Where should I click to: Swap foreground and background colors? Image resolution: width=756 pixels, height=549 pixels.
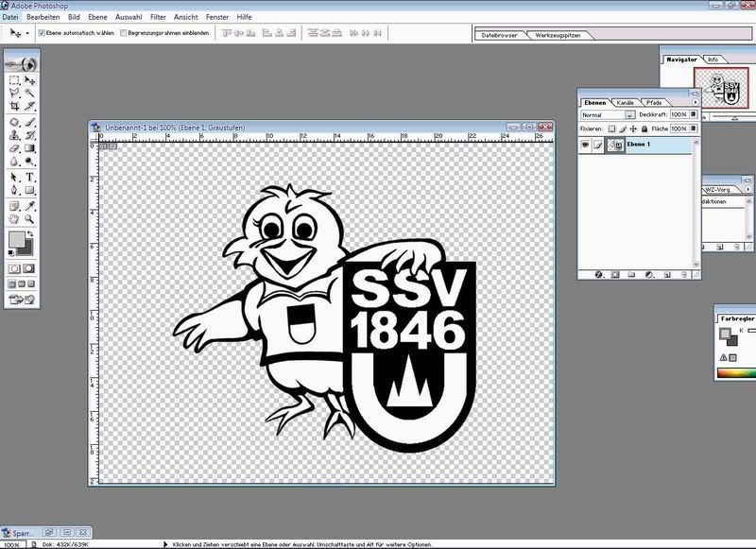pyautogui.click(x=30, y=233)
